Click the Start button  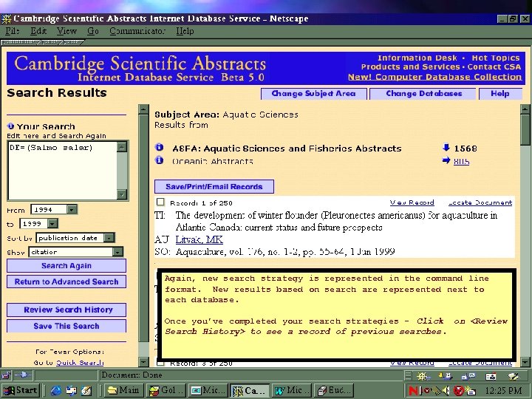(x=21, y=391)
